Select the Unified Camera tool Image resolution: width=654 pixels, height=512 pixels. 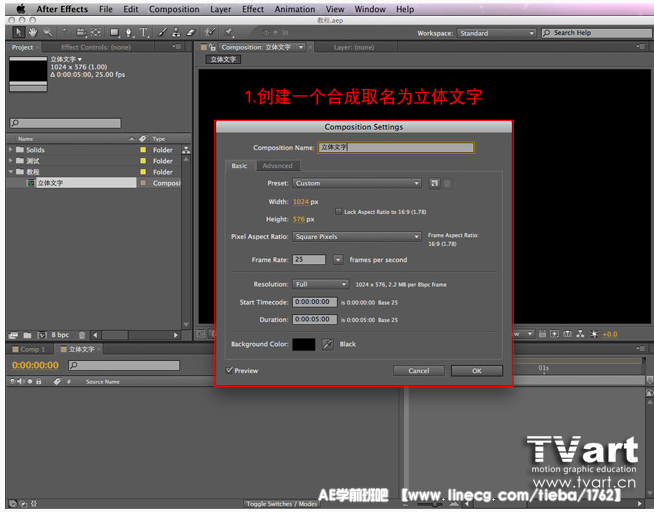pos(81,32)
